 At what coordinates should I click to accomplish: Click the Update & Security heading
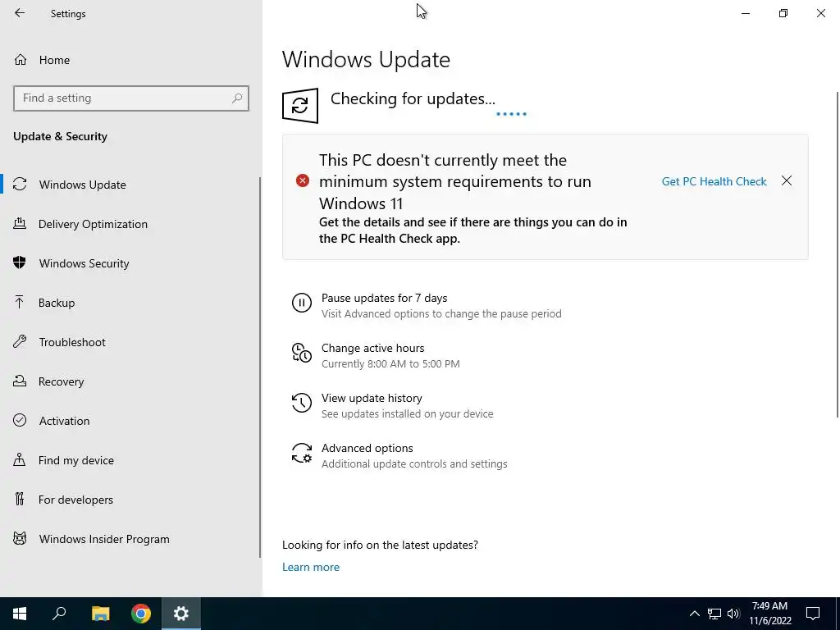point(60,136)
